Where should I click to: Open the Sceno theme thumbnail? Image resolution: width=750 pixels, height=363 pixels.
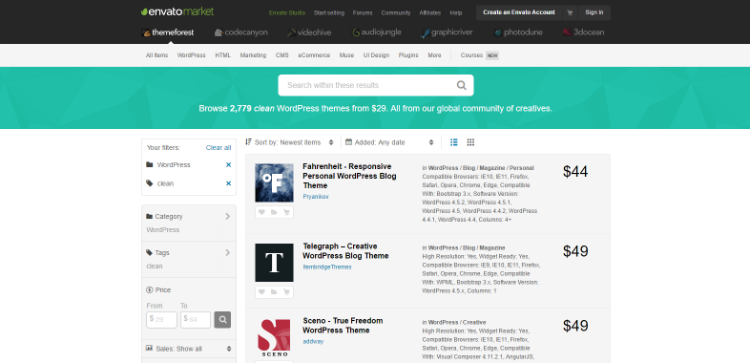(274, 337)
